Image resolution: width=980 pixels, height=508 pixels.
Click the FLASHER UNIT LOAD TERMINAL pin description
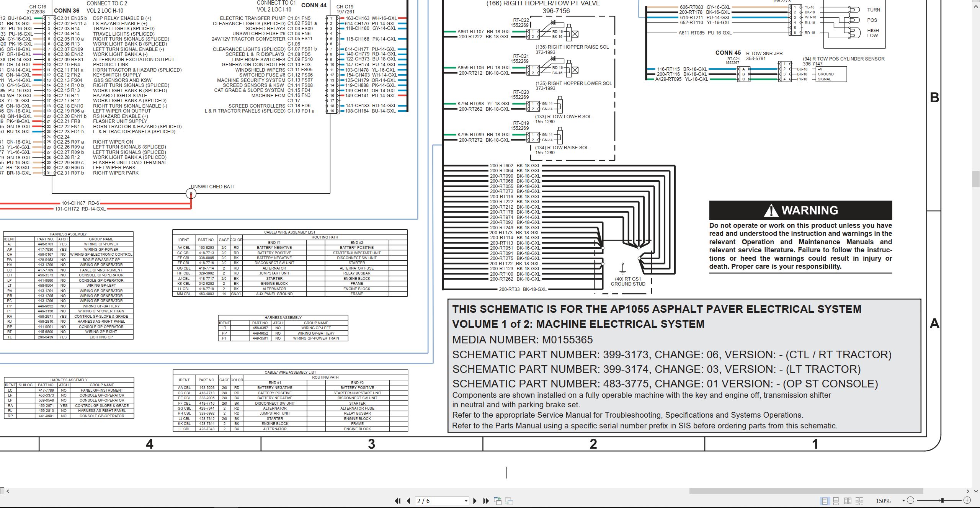coord(130,163)
